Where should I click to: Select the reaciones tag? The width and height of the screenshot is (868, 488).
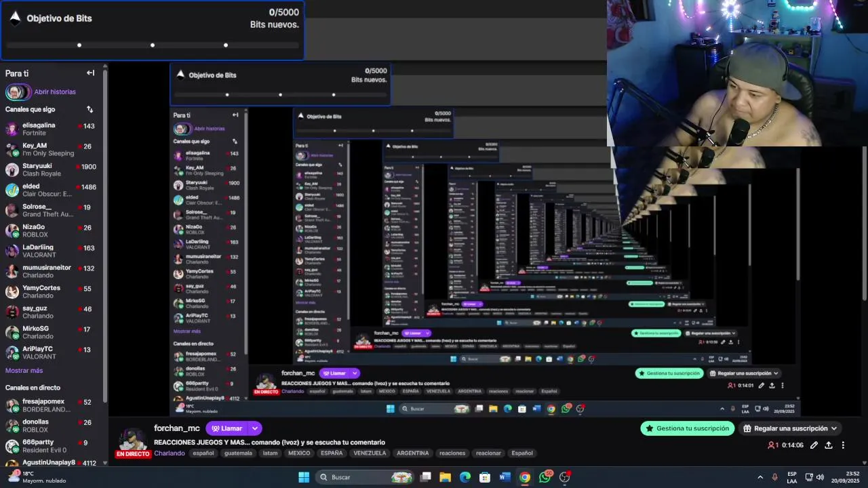click(452, 453)
